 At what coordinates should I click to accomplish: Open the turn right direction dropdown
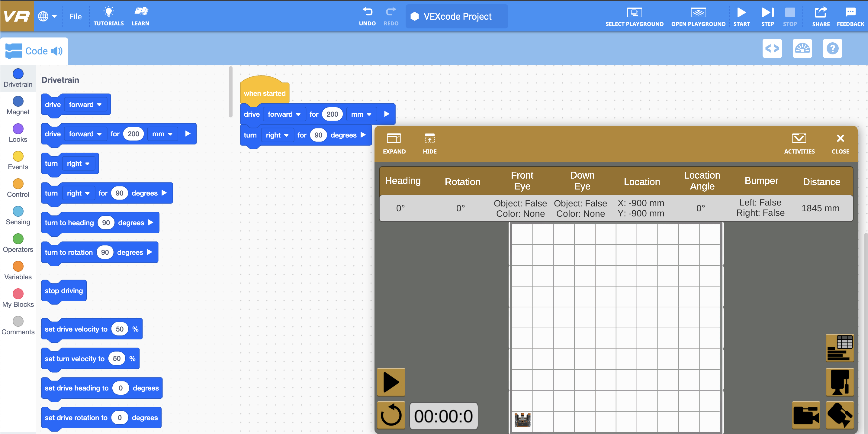pos(277,135)
